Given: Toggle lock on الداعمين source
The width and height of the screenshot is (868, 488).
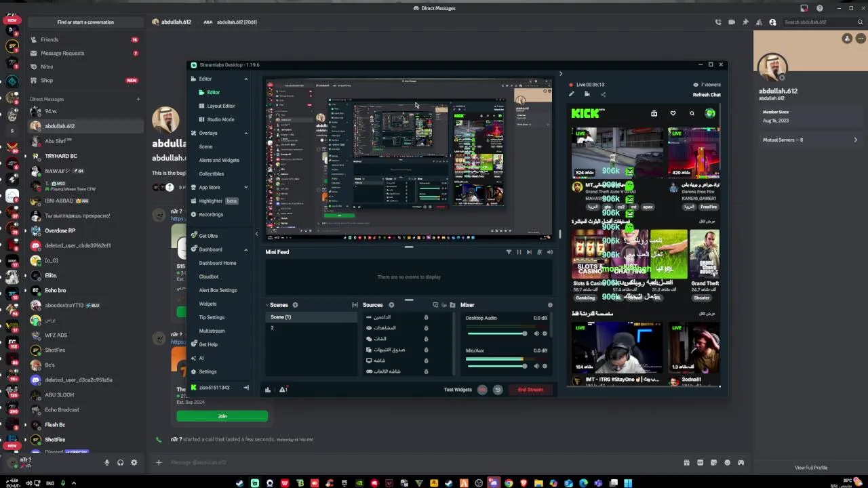Looking at the screenshot, I should [426, 317].
